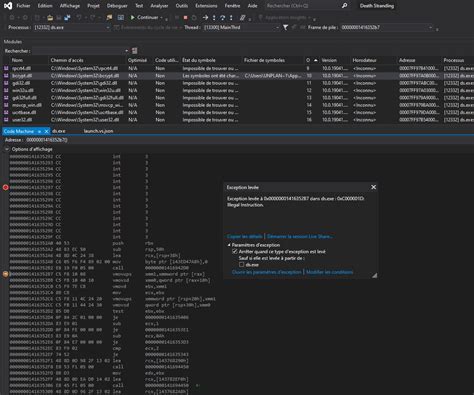Image resolution: width=474 pixels, height=395 pixels.
Task: Switch to the ds.exe tab
Action: click(x=59, y=131)
